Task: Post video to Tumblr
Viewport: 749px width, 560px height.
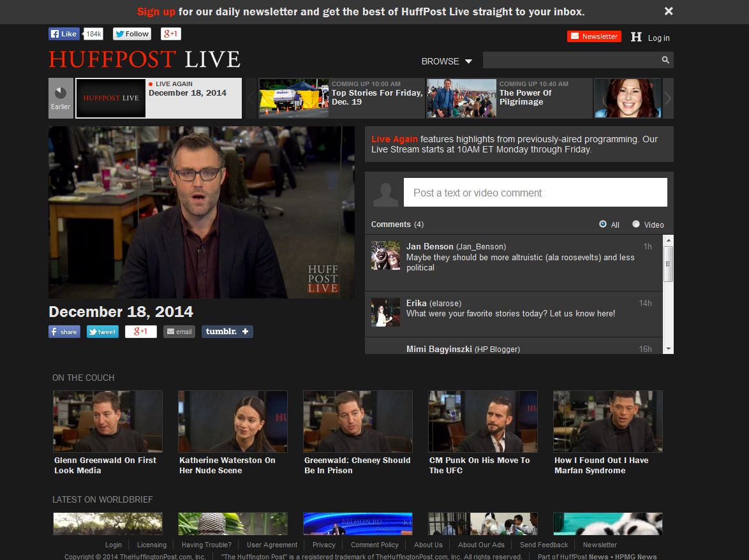Action: pyautogui.click(x=227, y=332)
